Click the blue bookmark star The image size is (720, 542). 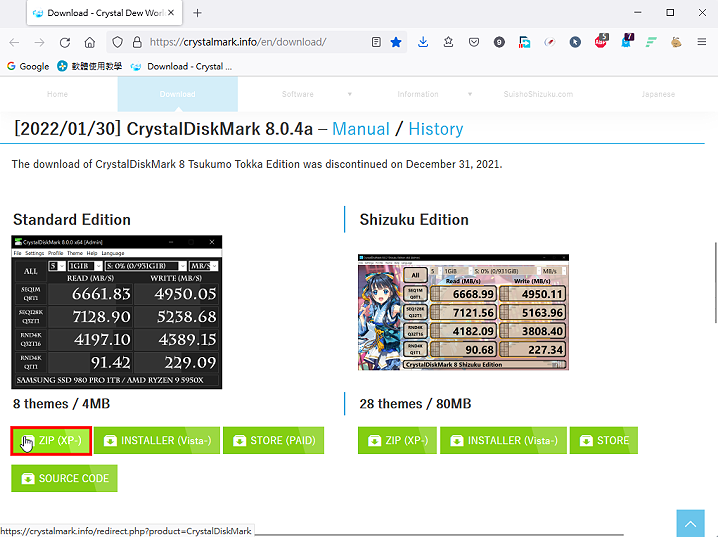coord(396,42)
